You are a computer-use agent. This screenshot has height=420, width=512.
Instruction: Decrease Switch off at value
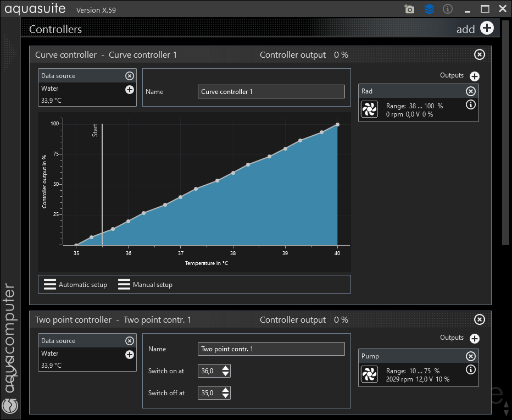click(225, 396)
